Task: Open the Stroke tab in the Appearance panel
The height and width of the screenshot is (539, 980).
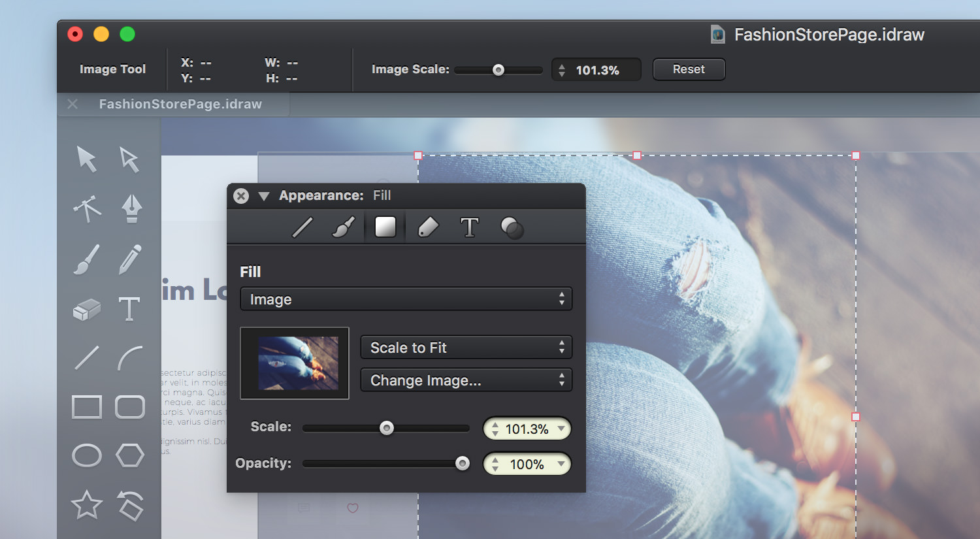Action: 302,227
